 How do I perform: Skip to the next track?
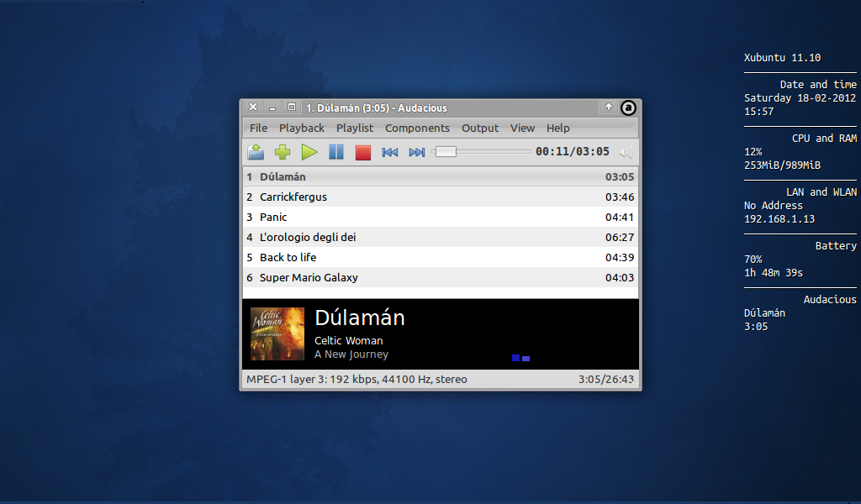[417, 152]
